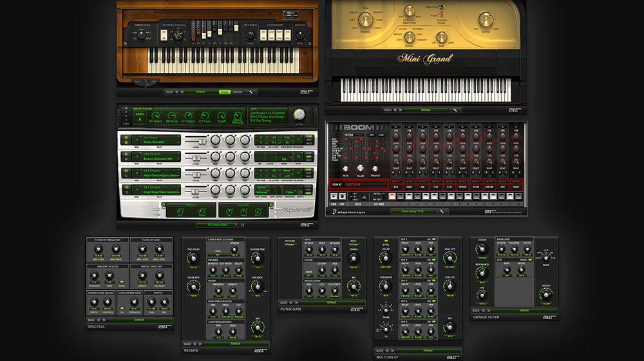The image size is (644, 361).
Task: Go to next preset in Mini Grand
Action: coord(401,110)
